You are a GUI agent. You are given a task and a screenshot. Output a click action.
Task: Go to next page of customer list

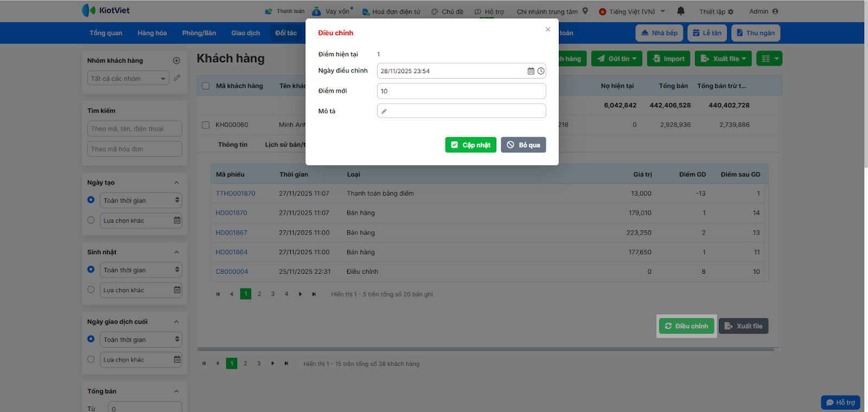pyautogui.click(x=273, y=364)
